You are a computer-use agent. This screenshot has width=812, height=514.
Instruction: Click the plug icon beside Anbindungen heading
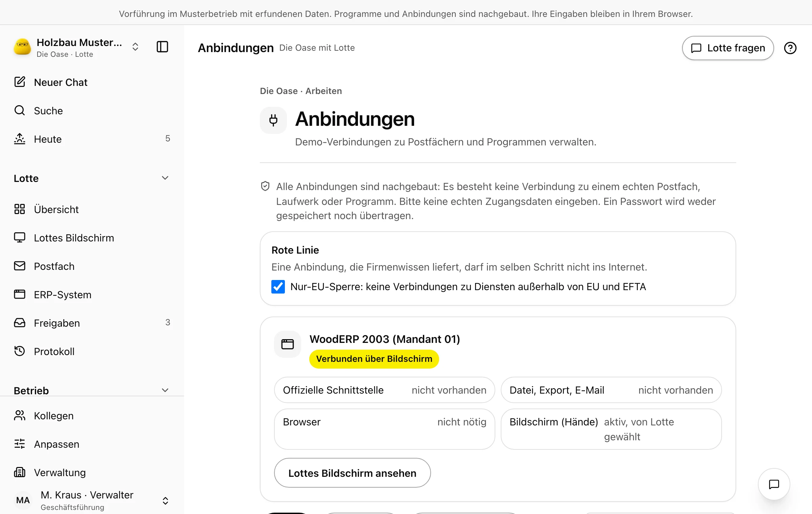(273, 120)
